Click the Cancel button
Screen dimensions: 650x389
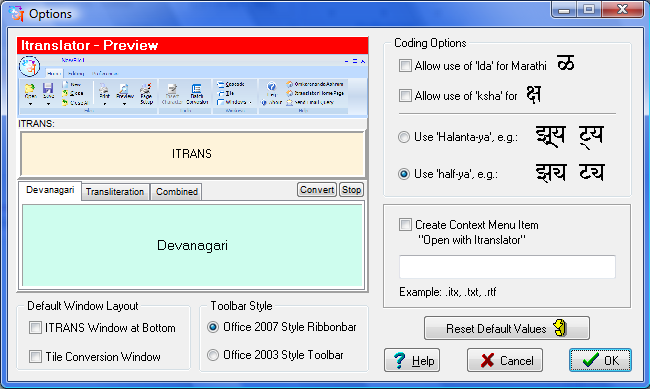point(505,360)
